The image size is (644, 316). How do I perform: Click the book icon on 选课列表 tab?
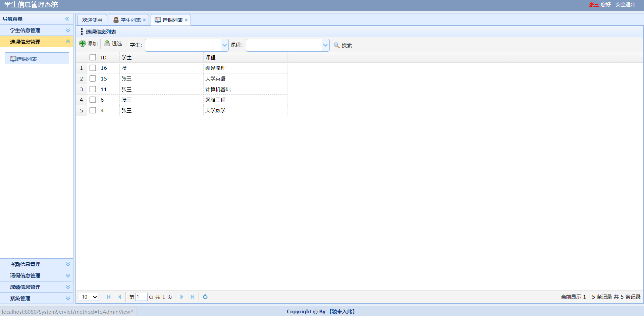[x=158, y=20]
